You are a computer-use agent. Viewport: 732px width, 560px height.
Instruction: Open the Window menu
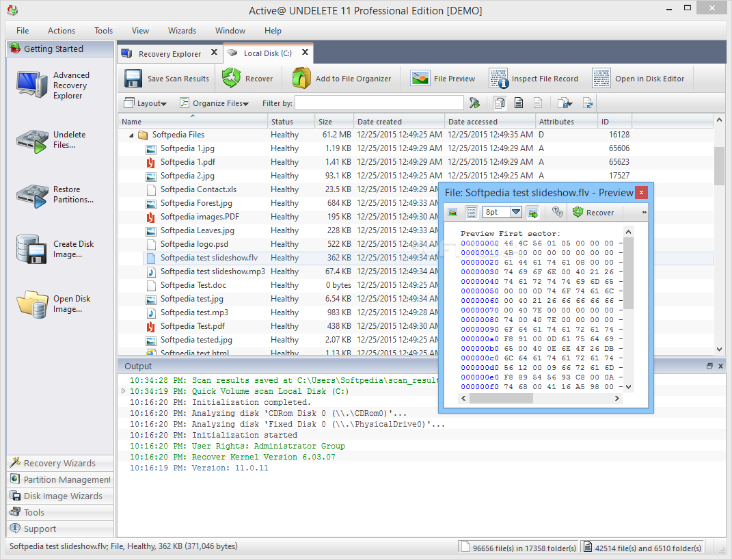point(230,31)
